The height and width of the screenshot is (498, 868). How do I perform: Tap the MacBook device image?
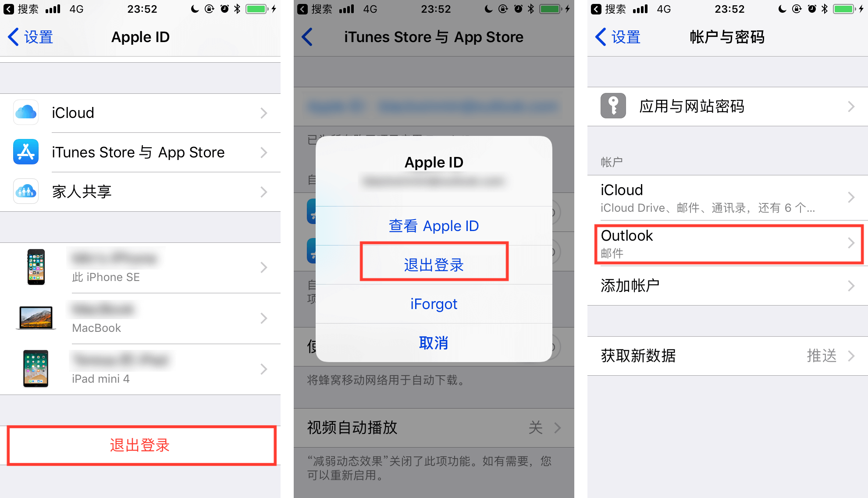tap(36, 318)
